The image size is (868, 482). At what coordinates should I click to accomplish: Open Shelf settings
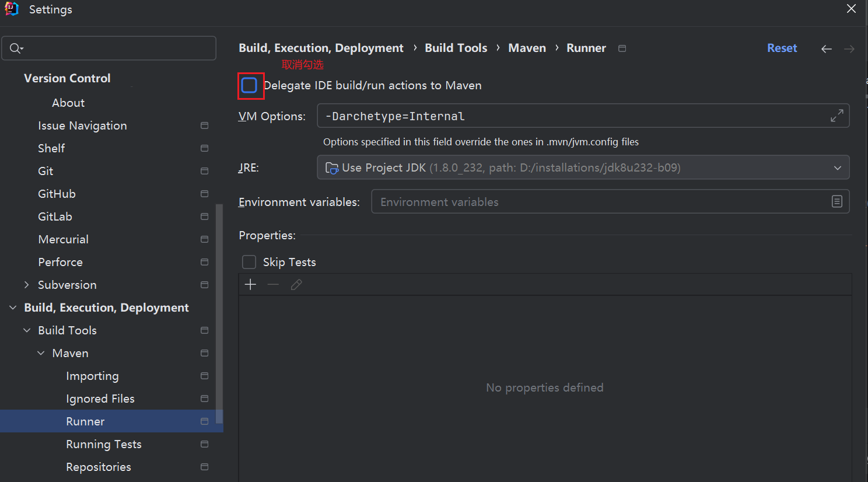51,148
